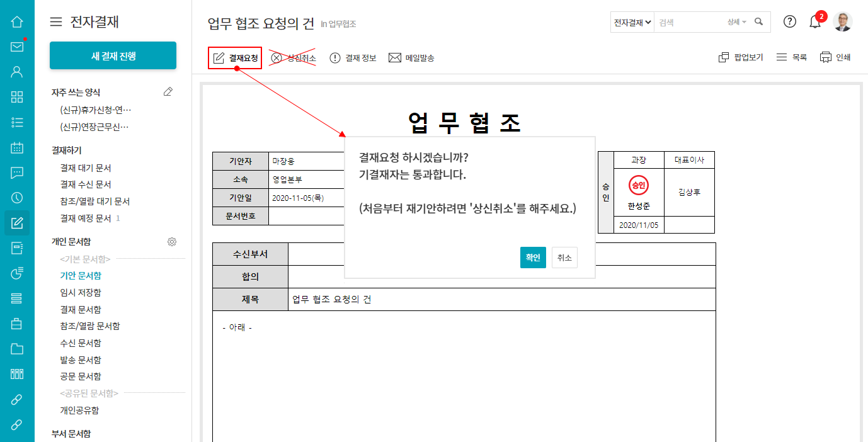Open the mail icon in the left sidebar
The width and height of the screenshot is (868, 442).
coord(17,47)
